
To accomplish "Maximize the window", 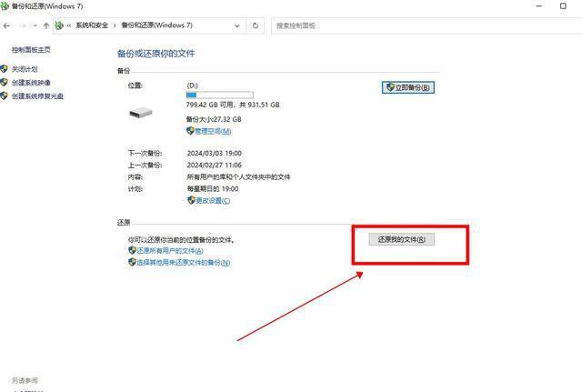I will pos(563,6).
